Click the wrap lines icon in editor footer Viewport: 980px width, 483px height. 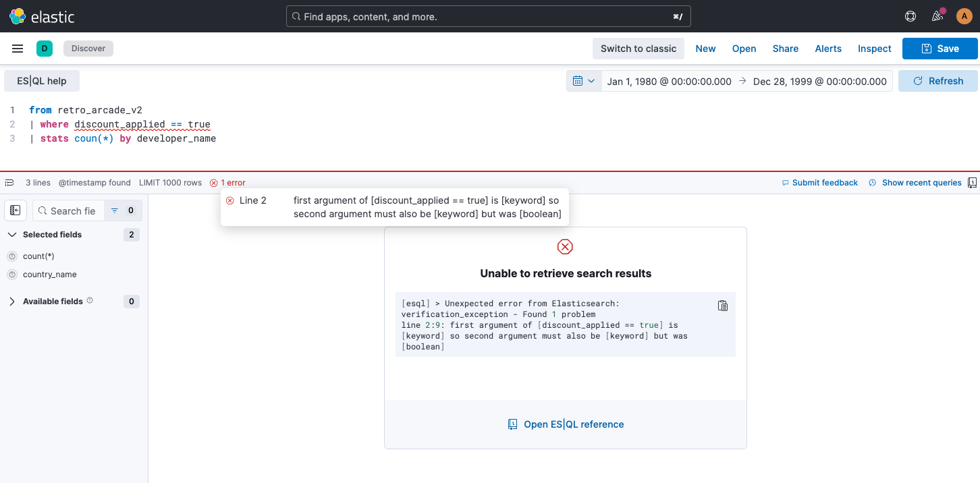point(10,183)
